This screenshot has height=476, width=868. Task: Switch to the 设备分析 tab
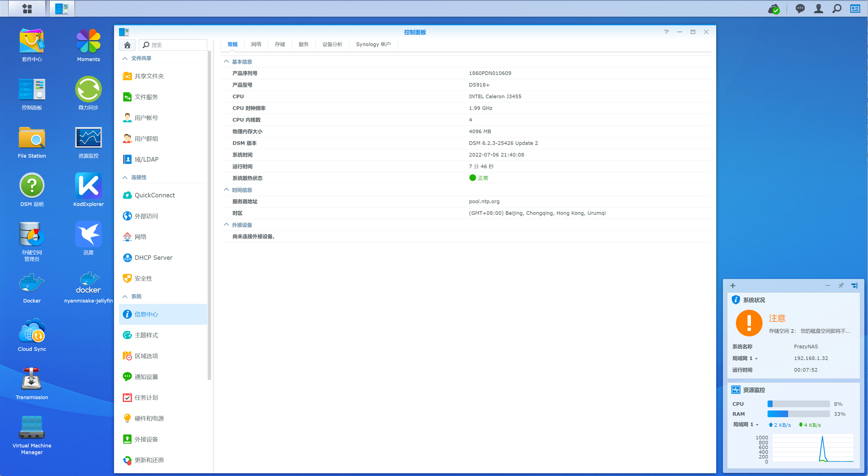click(332, 44)
